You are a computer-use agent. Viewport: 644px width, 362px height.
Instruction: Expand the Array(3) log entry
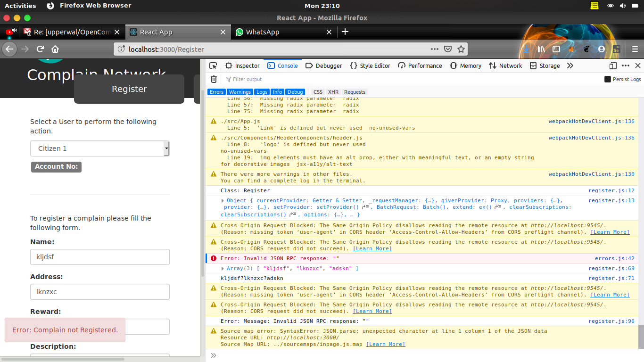coord(222,268)
